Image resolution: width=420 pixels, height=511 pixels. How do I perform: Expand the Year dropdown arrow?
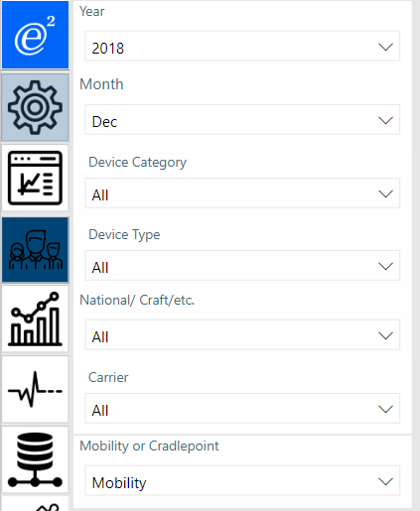tap(385, 47)
